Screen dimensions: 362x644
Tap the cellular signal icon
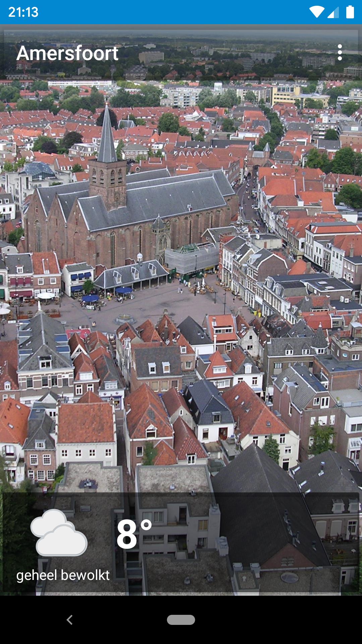[x=333, y=12]
